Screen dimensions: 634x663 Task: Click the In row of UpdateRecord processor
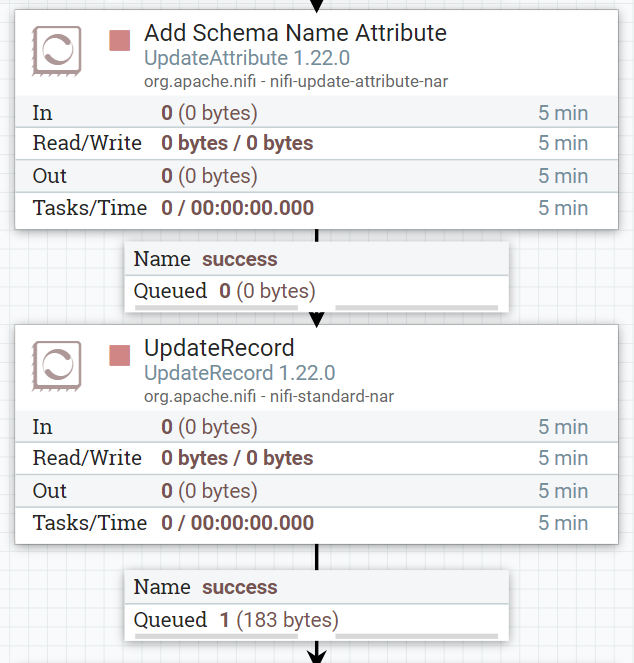pos(316,427)
